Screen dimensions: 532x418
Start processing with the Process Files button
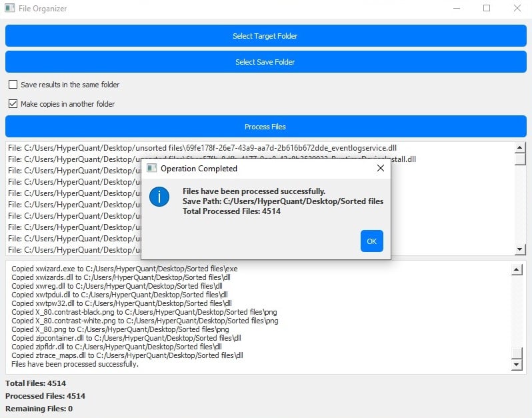[x=265, y=127]
